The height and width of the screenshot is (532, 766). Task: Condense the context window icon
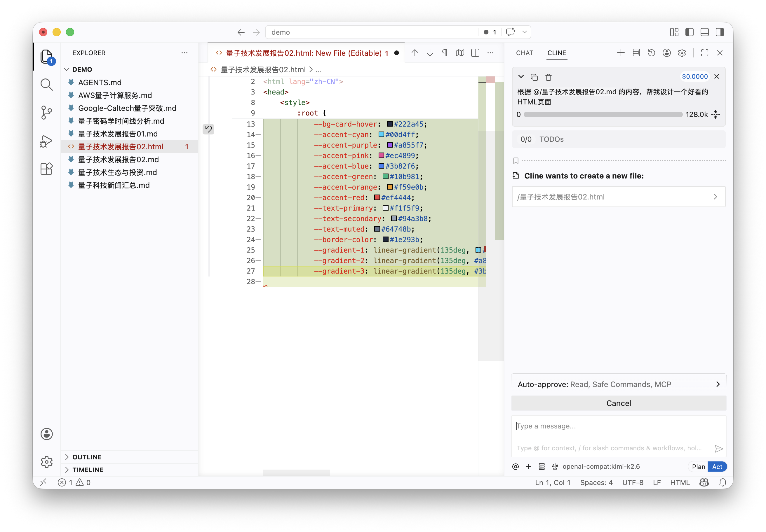pos(715,114)
